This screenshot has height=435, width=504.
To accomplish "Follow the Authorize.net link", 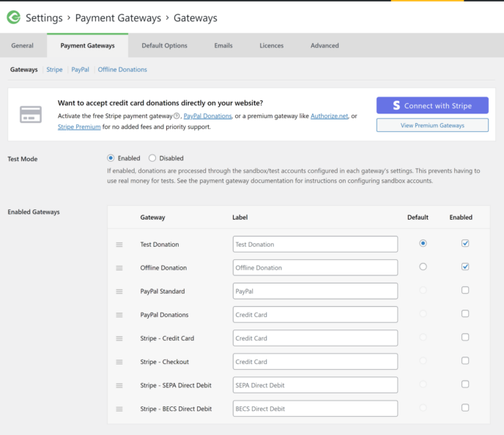I will 329,116.
